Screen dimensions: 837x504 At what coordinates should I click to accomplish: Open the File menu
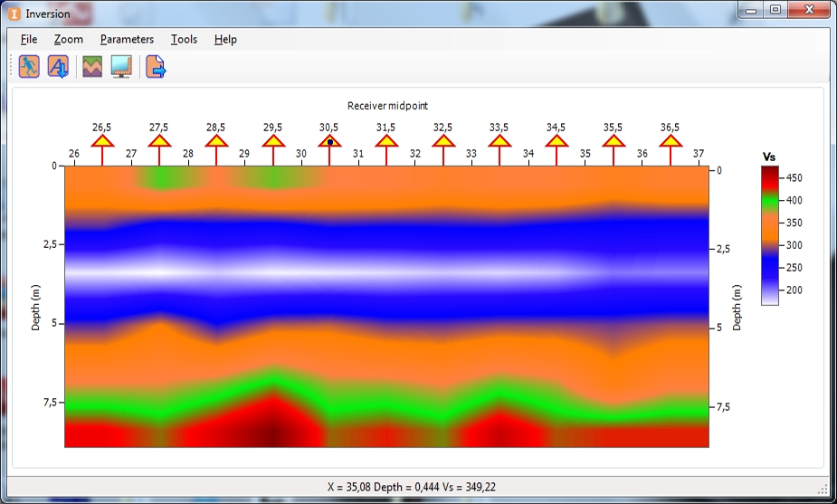29,39
